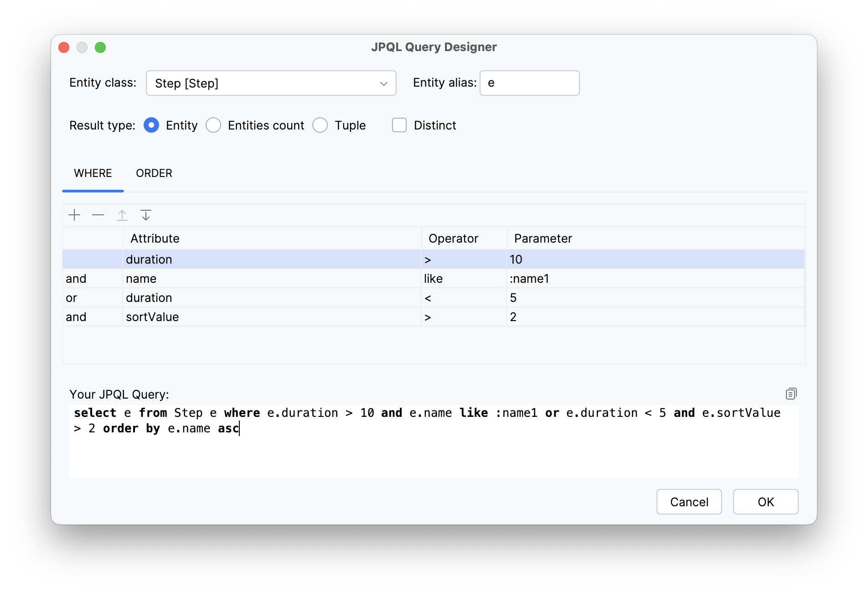Confirm the query with OK
The image size is (868, 592).
point(765,502)
